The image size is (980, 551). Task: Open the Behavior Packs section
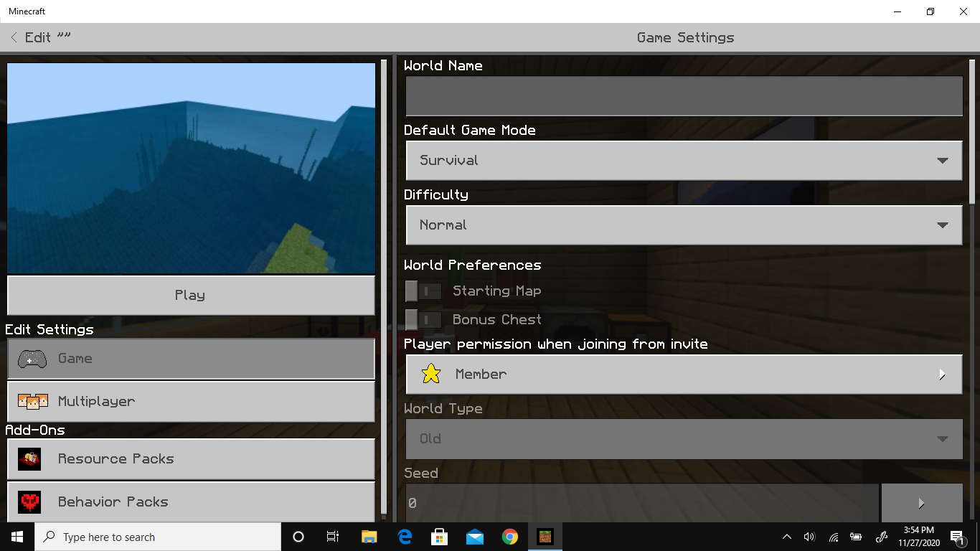[191, 501]
